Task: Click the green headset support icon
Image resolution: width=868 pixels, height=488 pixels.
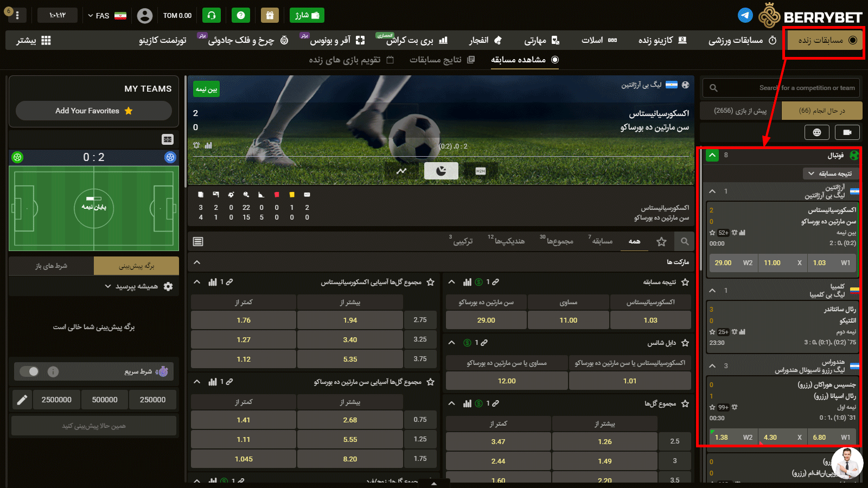Action: [212, 15]
